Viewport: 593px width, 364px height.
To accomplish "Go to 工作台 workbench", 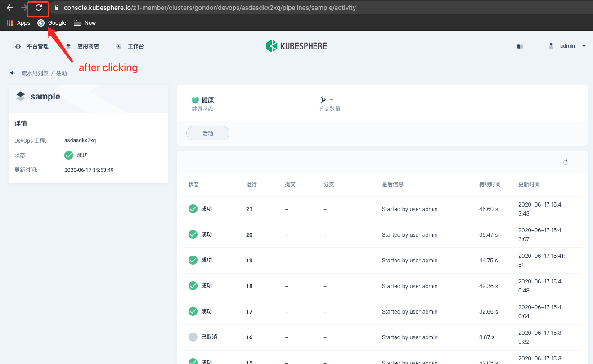I will (x=130, y=46).
